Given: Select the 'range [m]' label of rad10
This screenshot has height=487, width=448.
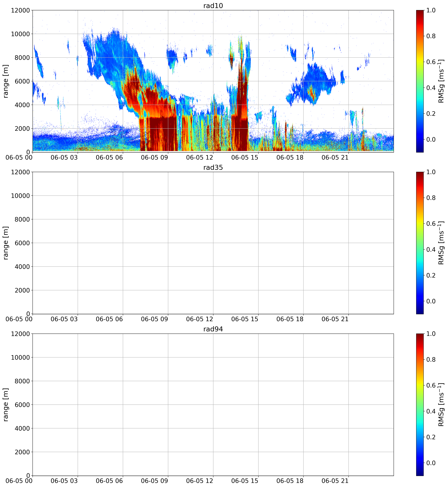Looking at the screenshot, I should click(x=6, y=81).
